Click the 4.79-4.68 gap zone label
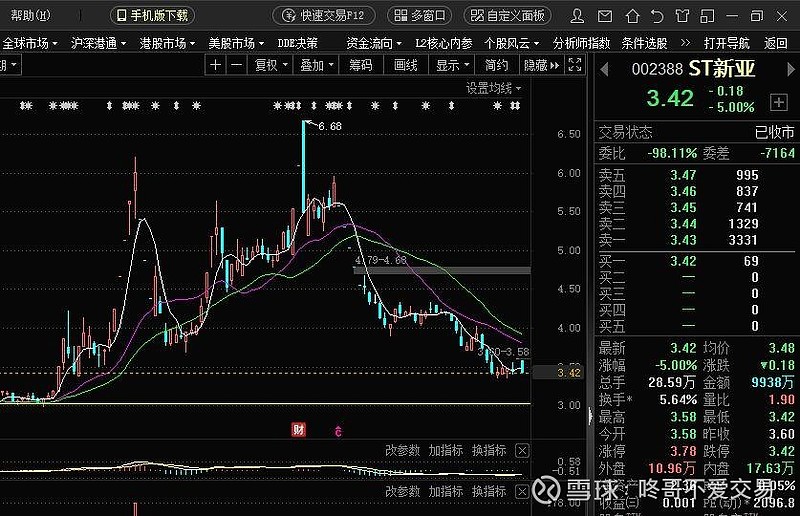This screenshot has height=516, width=800. tap(381, 260)
